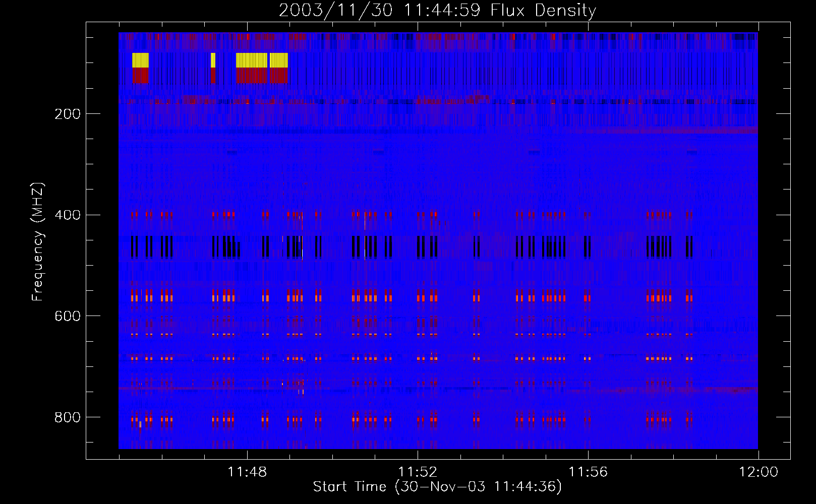The image size is (816, 504).
Task: Click the 'Start Time (30-Nov-03 11:44:36)' label
Action: (x=437, y=487)
